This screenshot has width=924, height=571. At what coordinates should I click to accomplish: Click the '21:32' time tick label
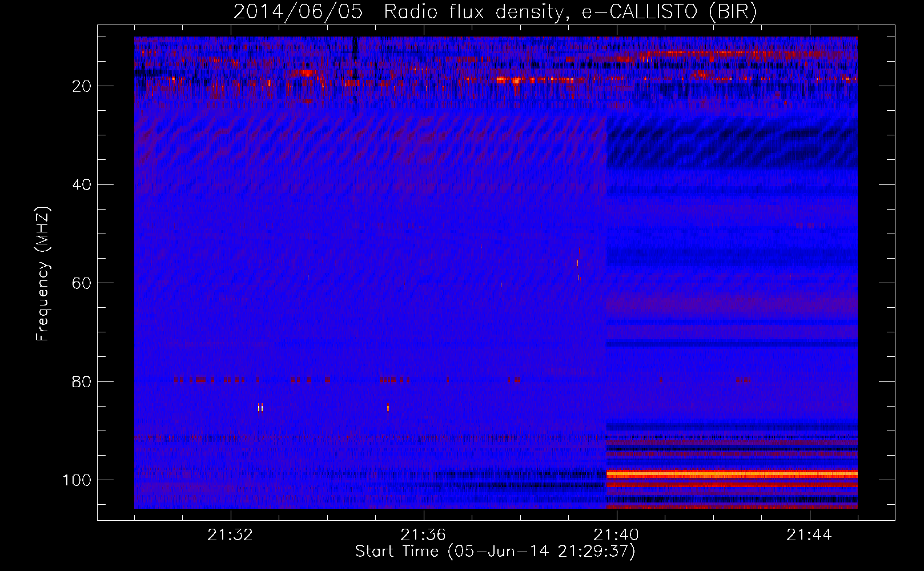[230, 535]
